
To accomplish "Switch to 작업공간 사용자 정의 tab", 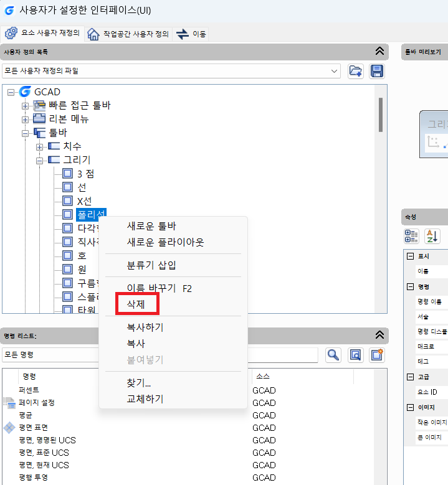I will point(129,34).
